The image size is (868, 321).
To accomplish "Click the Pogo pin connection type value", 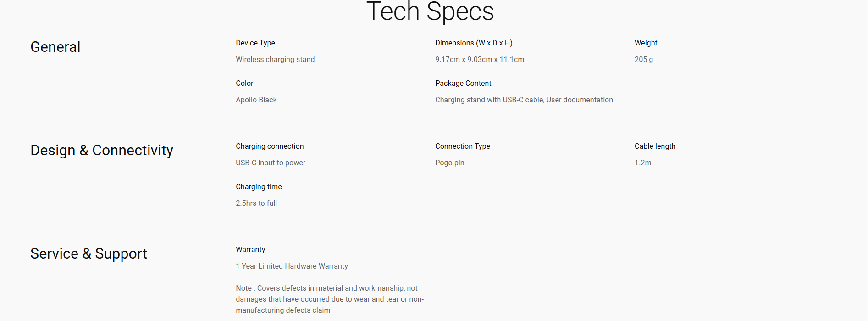I will 450,163.
